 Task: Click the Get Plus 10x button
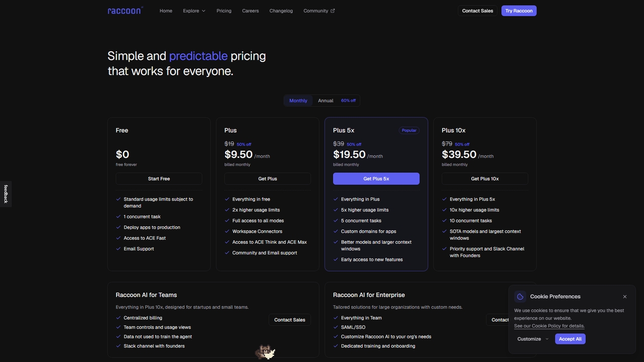[485, 178]
